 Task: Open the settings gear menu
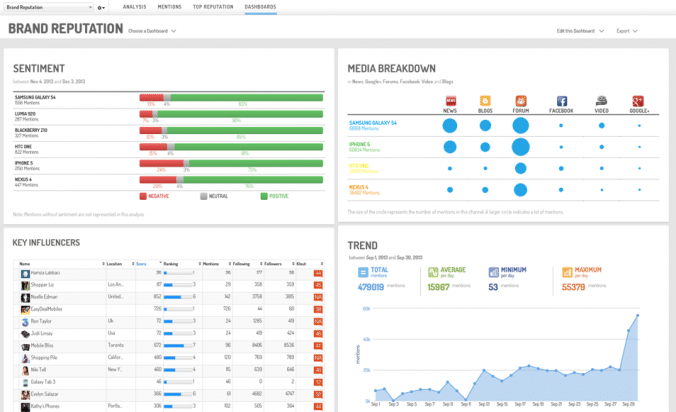[101, 7]
